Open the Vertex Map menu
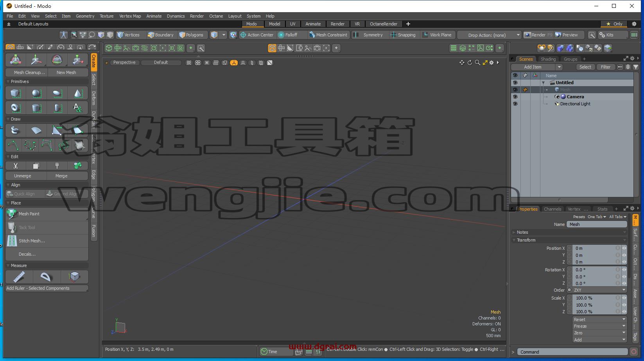This screenshot has width=644, height=361. click(130, 16)
